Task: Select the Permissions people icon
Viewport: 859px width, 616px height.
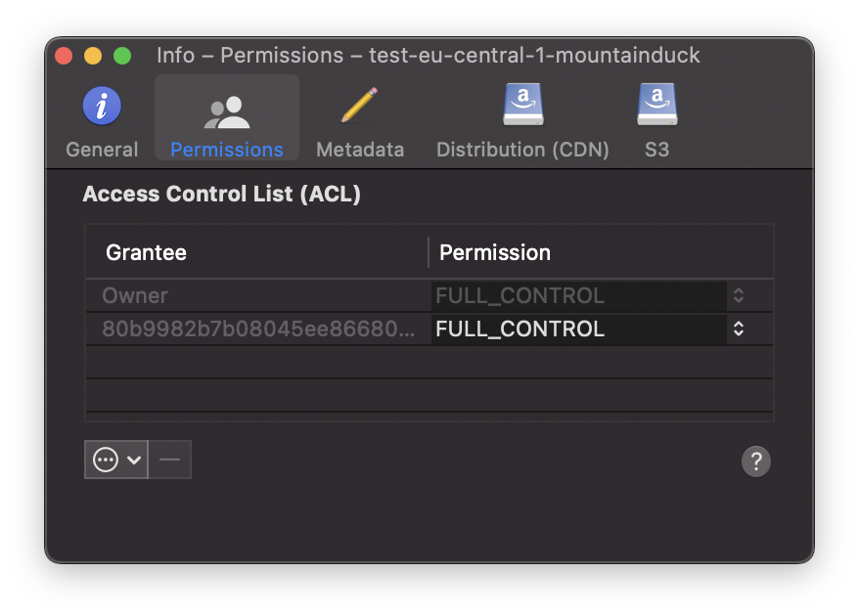Action: point(227,112)
